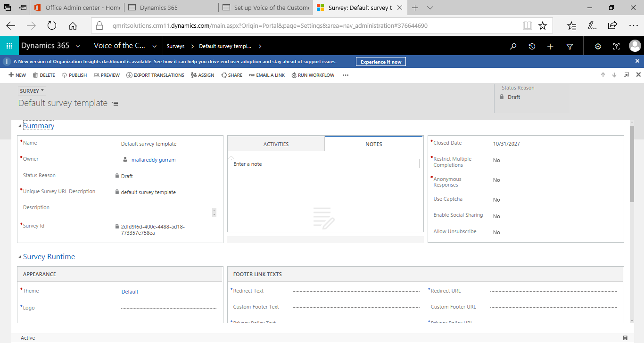Screen dimensions: 644x343
Task: Click Surveys in the breadcrumb
Action: [175, 46]
